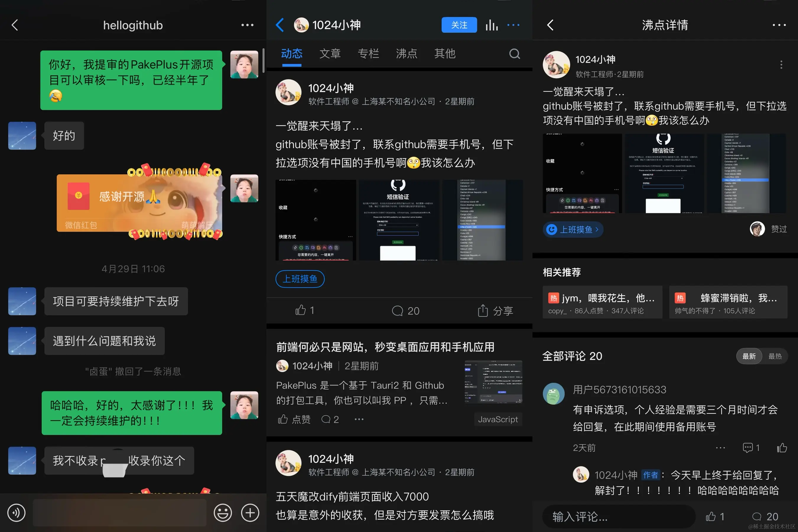Open the search icon on profile page
Screen dimensions: 798x532
514,53
